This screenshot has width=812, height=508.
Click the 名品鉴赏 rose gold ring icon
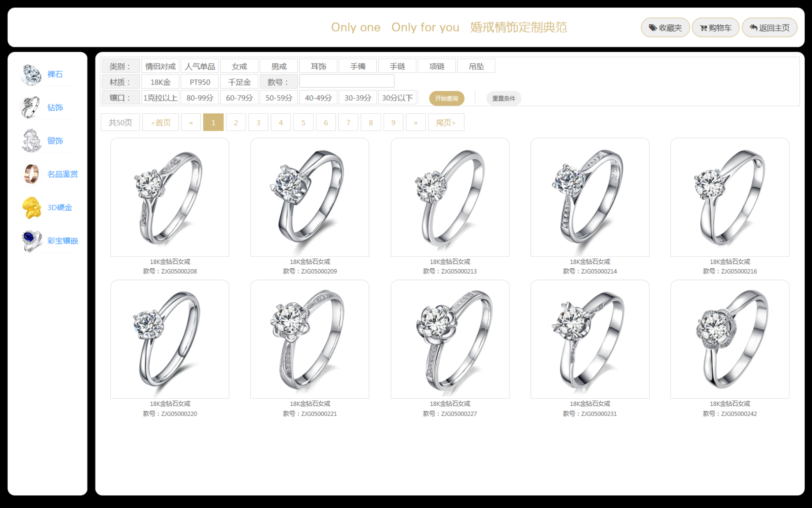(x=31, y=174)
